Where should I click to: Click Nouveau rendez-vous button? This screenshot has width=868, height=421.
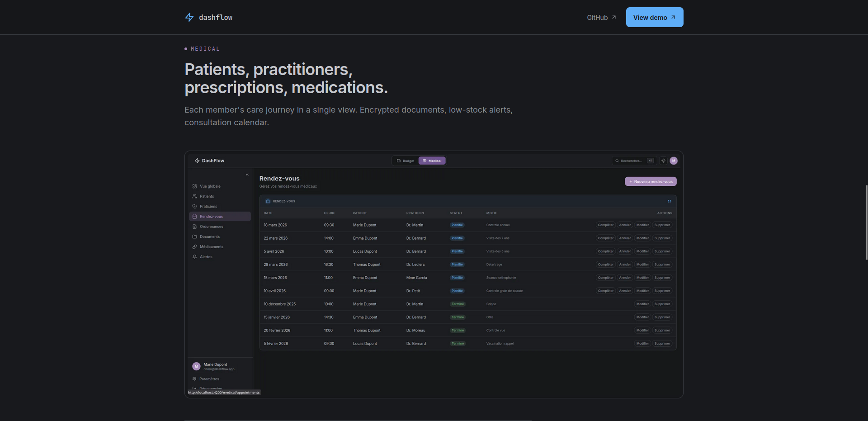tap(651, 181)
